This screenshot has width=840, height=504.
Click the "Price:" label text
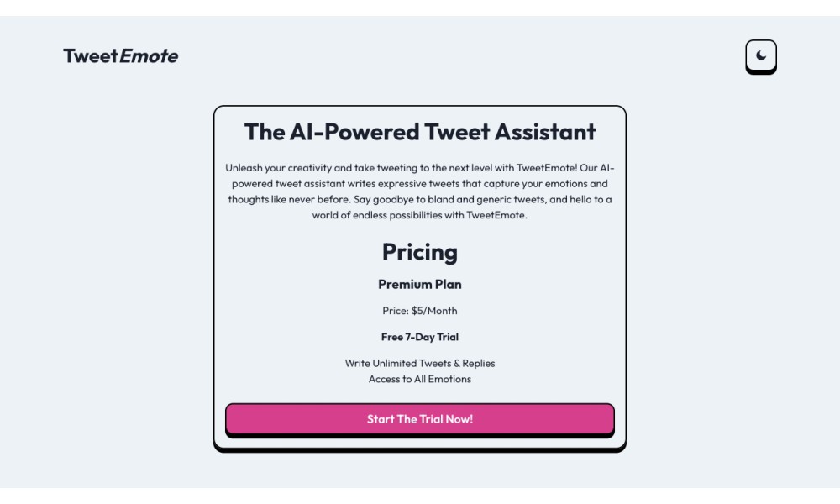[396, 311]
